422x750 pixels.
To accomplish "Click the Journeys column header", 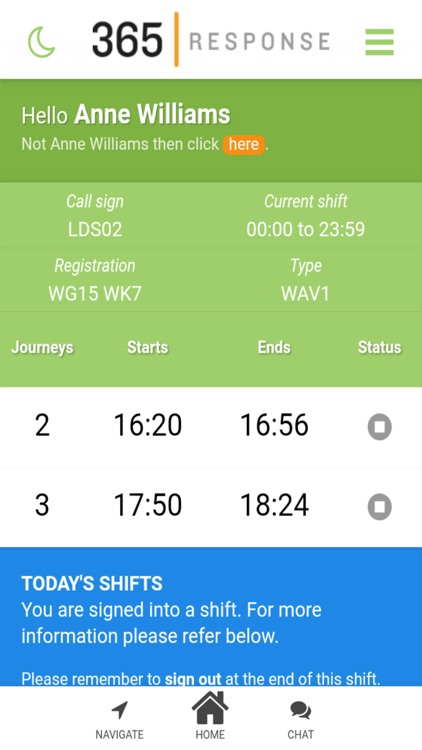I will coord(42,347).
